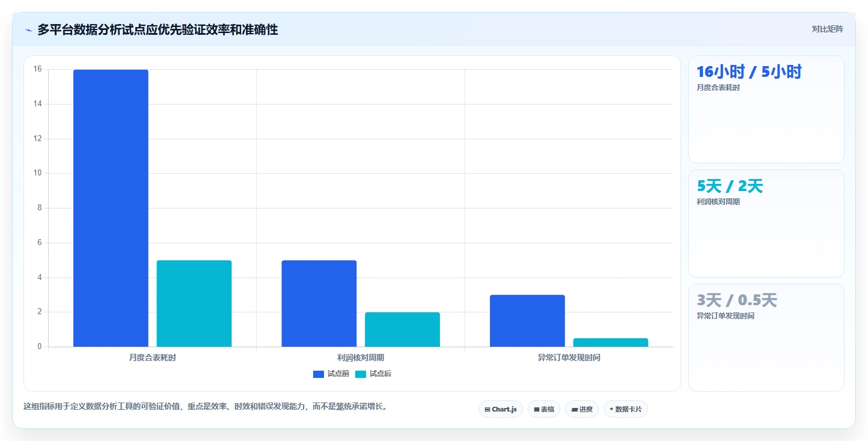Click the blue 异常订单发现时间 bar

(x=527, y=321)
